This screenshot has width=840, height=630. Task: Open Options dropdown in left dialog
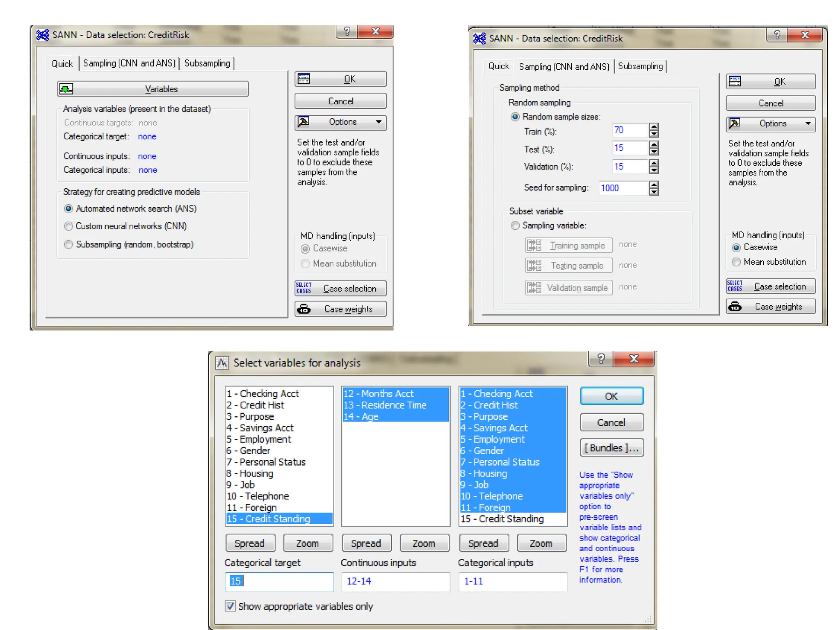[379, 122]
